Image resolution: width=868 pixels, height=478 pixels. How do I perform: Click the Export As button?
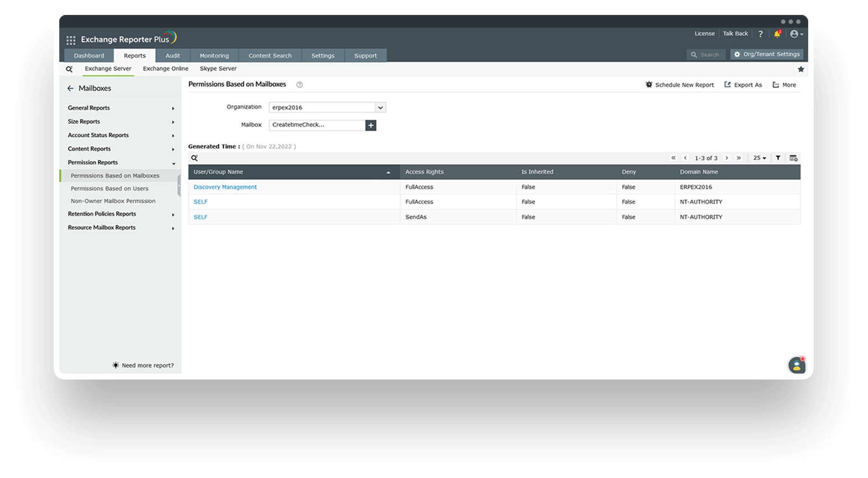click(x=743, y=85)
